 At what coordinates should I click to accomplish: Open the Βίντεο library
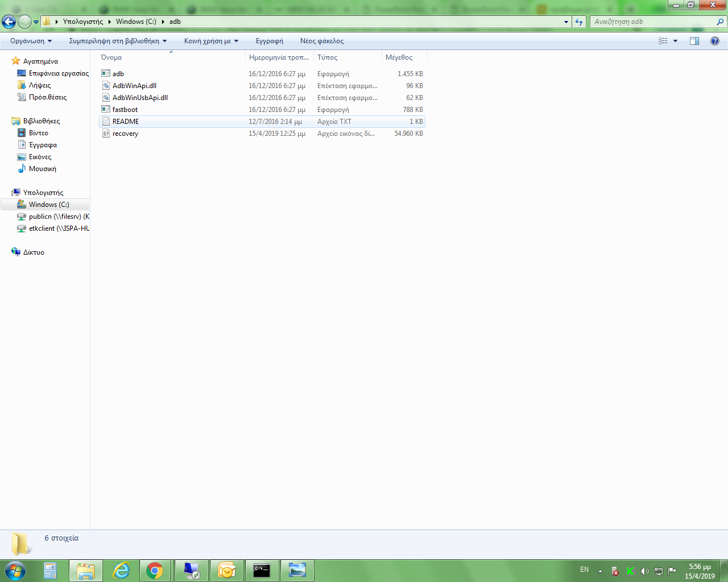coord(39,133)
